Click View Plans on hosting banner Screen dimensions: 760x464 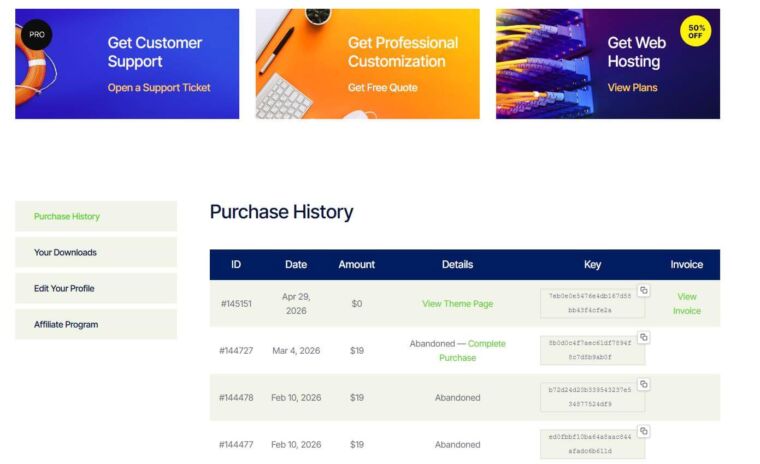pyautogui.click(x=633, y=88)
